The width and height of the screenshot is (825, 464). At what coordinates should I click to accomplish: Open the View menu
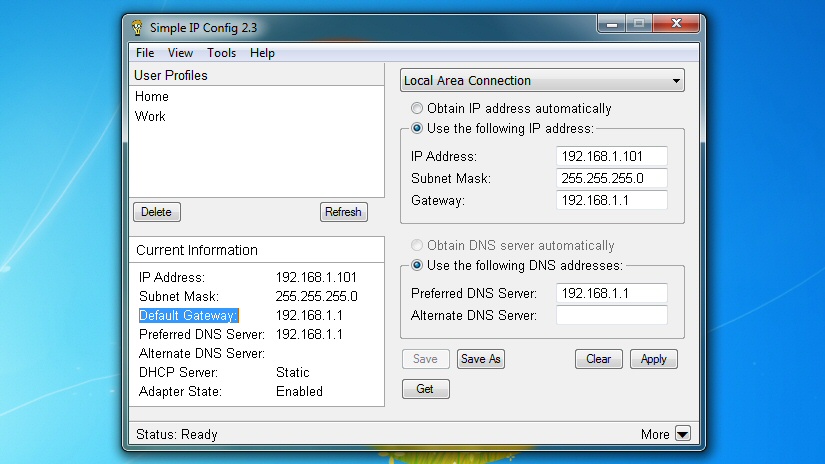point(180,53)
